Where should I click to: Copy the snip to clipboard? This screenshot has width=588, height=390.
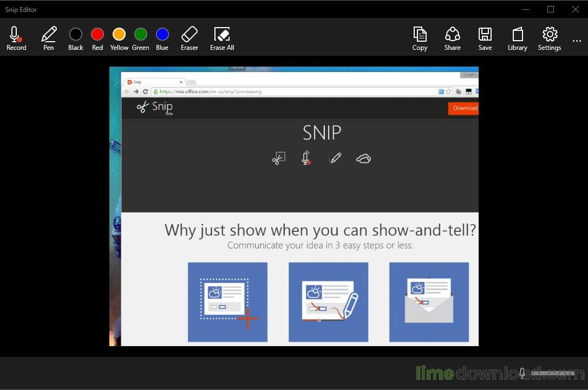pyautogui.click(x=420, y=38)
